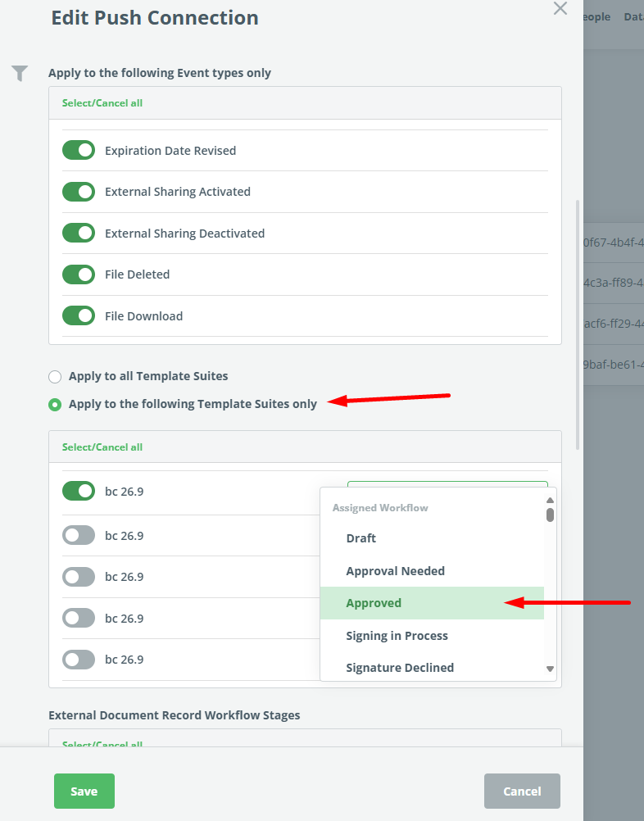Select Signing in Process option
The height and width of the screenshot is (821, 644).
397,636
